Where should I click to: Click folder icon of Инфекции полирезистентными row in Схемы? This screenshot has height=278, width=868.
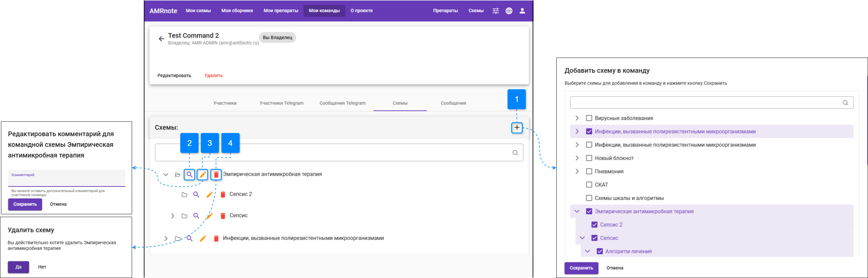(178, 238)
